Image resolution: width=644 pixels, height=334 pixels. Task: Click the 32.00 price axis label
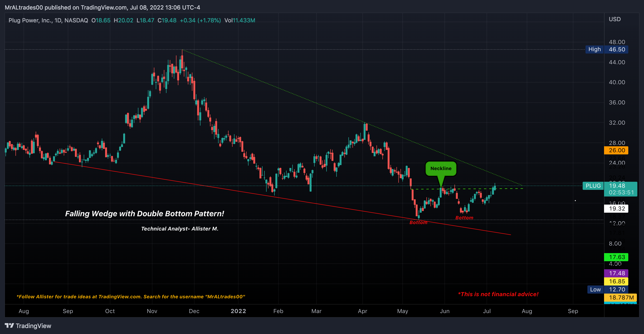617,123
